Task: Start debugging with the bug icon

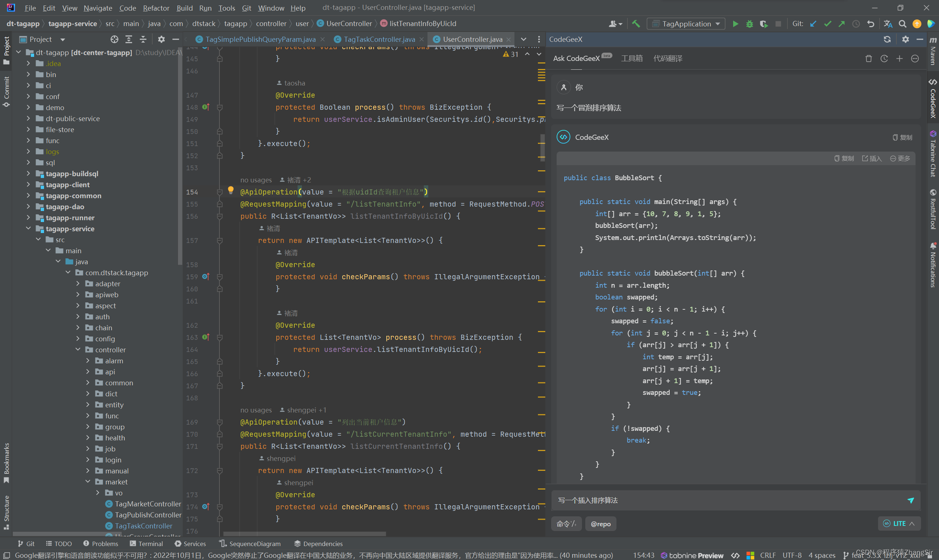Action: pos(750,24)
